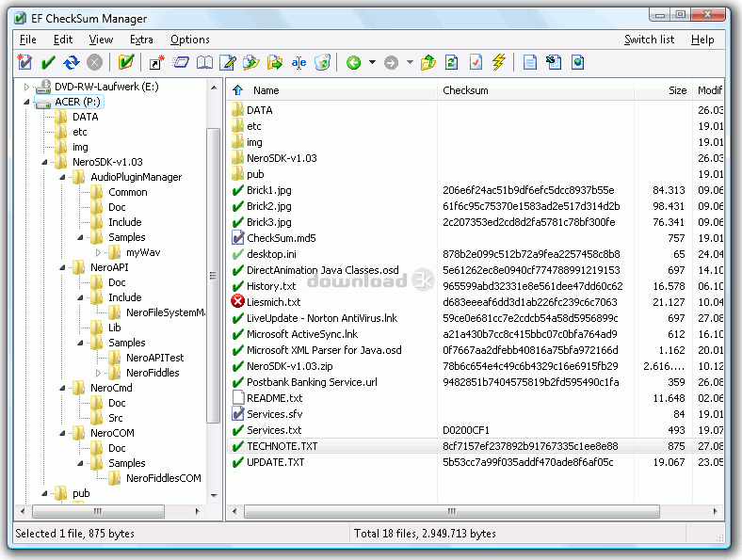Select the UPDATE.TXT file
742x560 pixels.
tap(275, 462)
